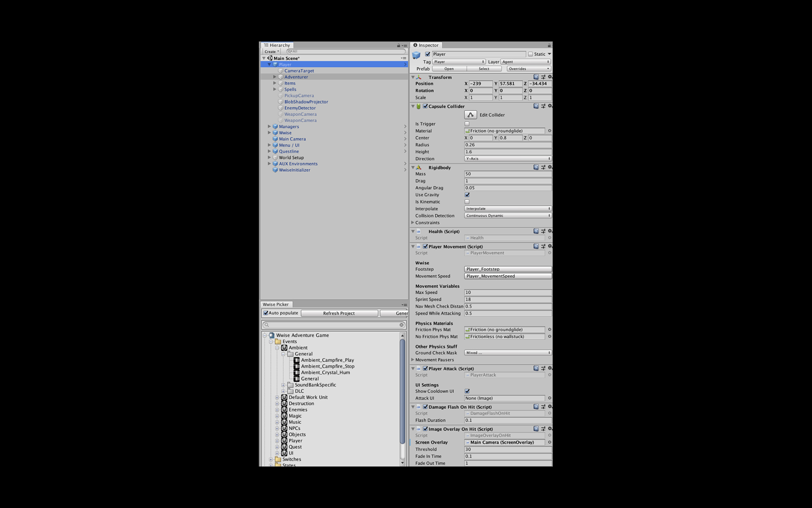Toggle Capsule Collider enabled checkbox
Screen dimensions: 812x508
pyautogui.click(x=425, y=106)
